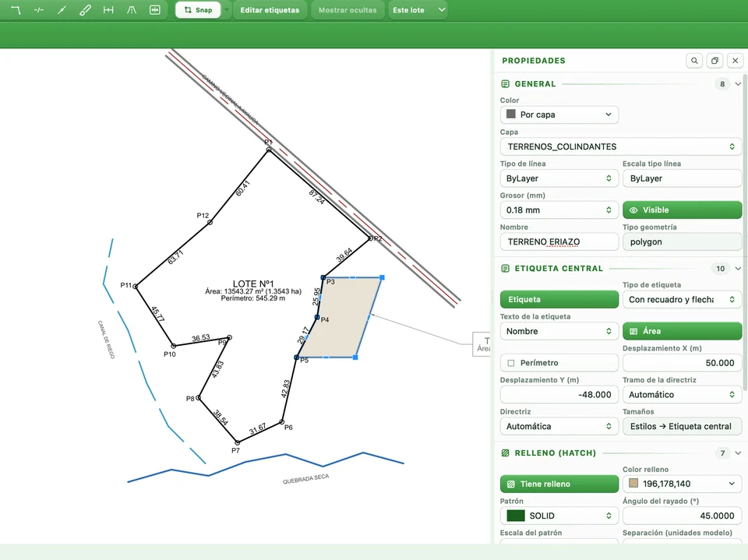Click the Etiqueta Central section icon
748x560 pixels.
[x=505, y=269]
